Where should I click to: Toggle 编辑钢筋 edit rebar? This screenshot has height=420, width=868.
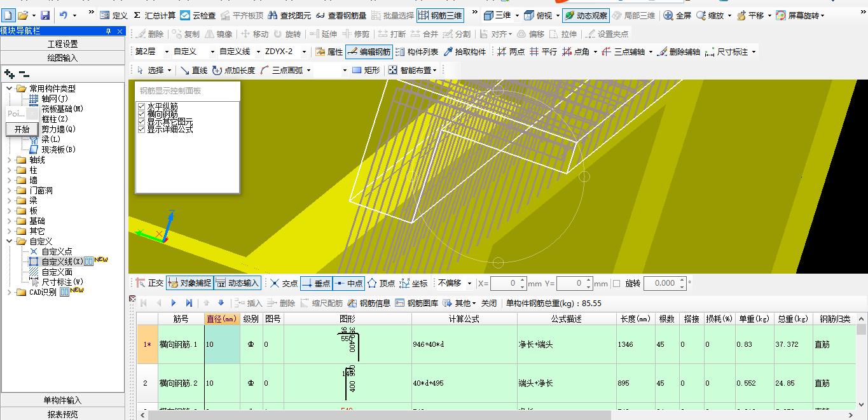[369, 52]
